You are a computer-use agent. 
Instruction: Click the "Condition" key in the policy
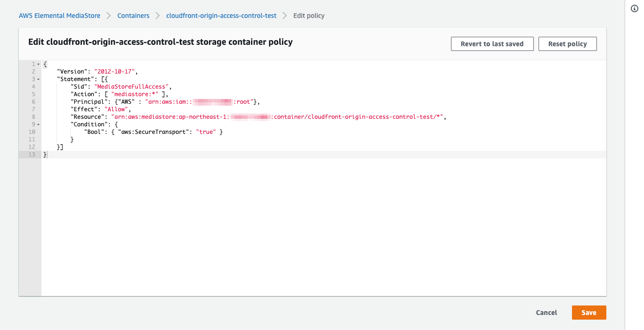click(x=89, y=124)
